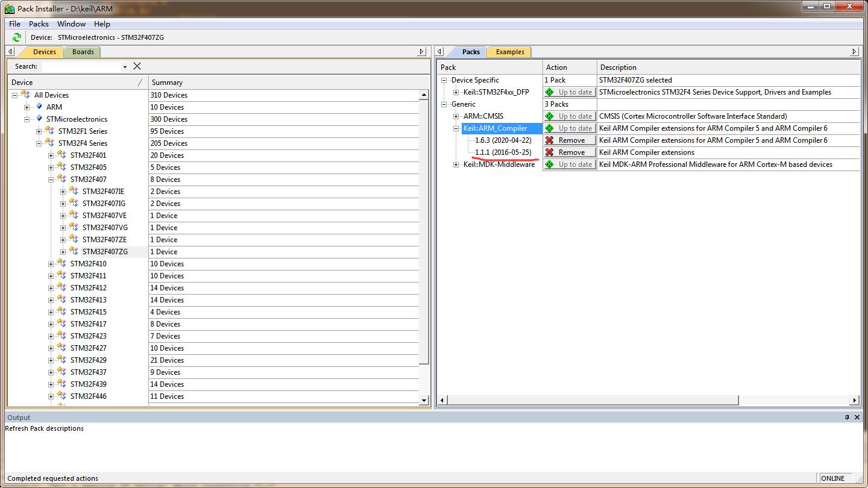Viewport: 868px width, 488px height.
Task: Open the Packs menu
Action: [39, 23]
